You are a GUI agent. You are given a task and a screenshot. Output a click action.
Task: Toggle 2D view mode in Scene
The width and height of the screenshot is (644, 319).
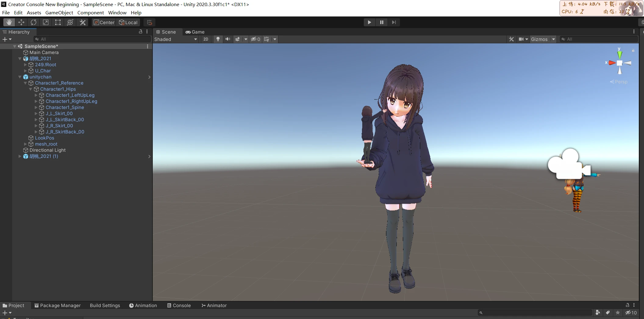tap(206, 39)
